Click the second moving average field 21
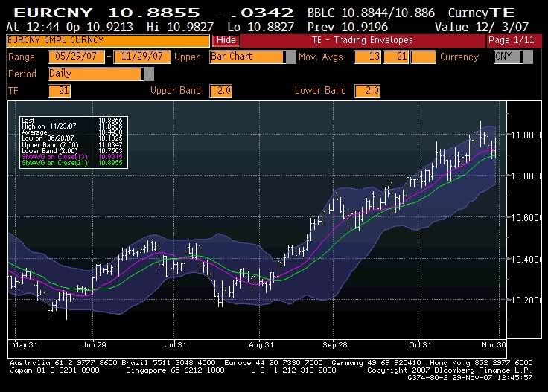The image size is (548, 392). click(395, 57)
